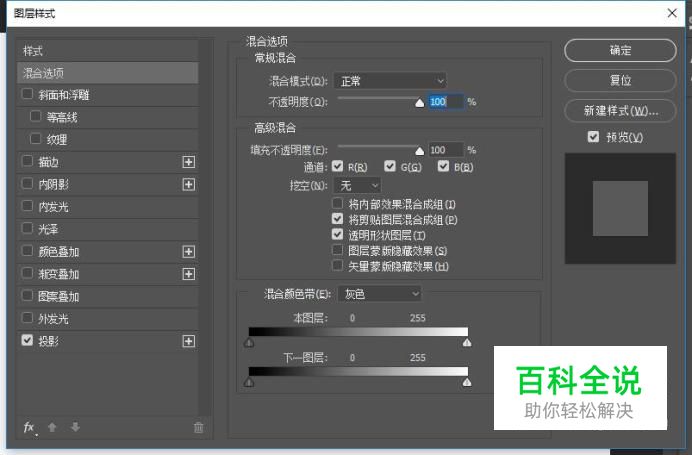The image size is (692, 455).
Task: Enable the 内阴影 checkbox
Action: [x=27, y=183]
